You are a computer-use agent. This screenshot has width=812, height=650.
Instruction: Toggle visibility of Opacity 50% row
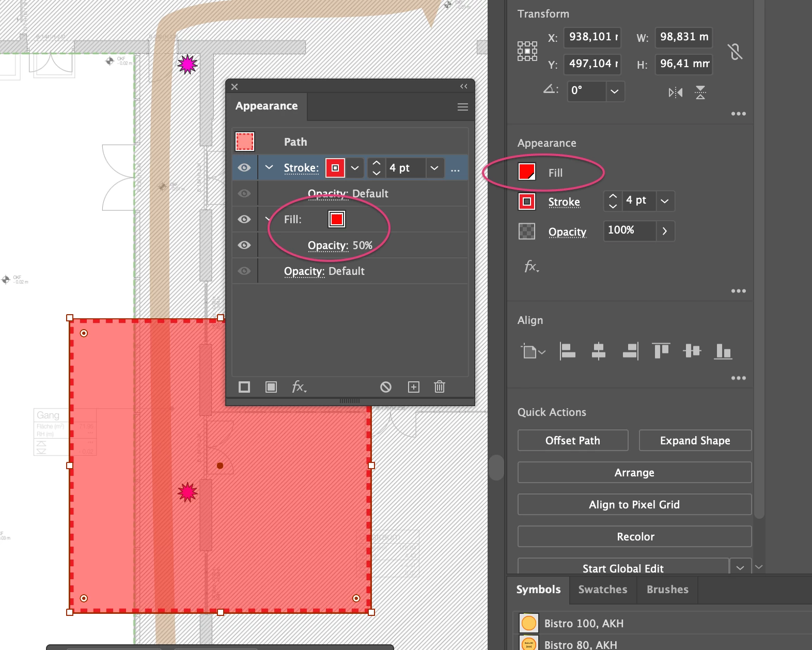(244, 245)
